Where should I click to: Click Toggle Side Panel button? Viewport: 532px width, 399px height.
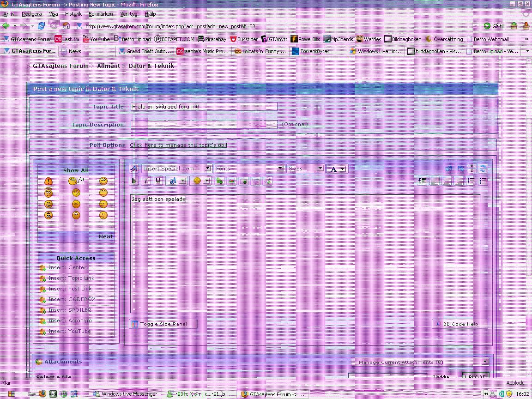pos(163,324)
